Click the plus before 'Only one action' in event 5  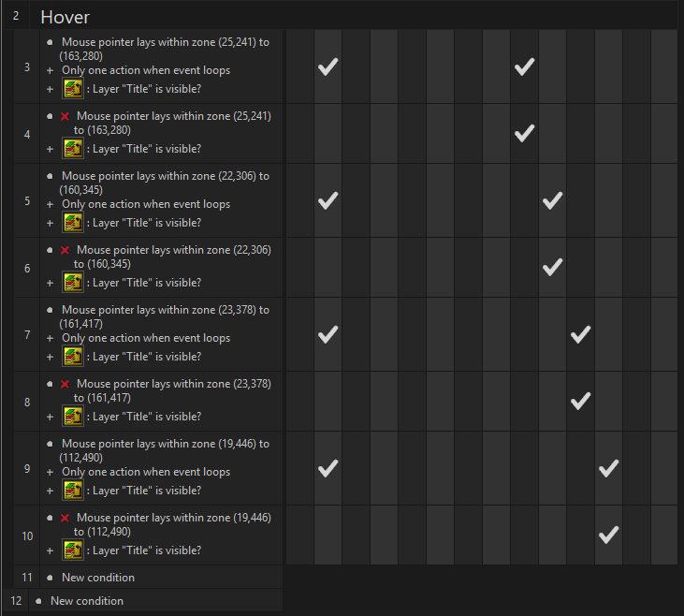point(50,204)
